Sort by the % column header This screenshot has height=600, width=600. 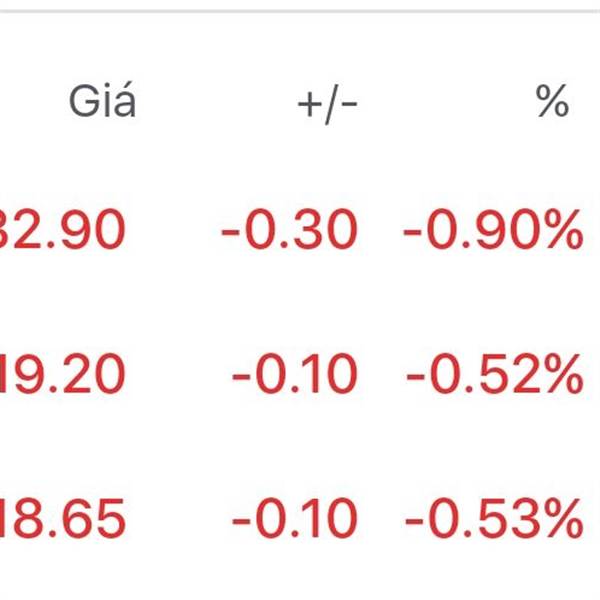pos(552,100)
